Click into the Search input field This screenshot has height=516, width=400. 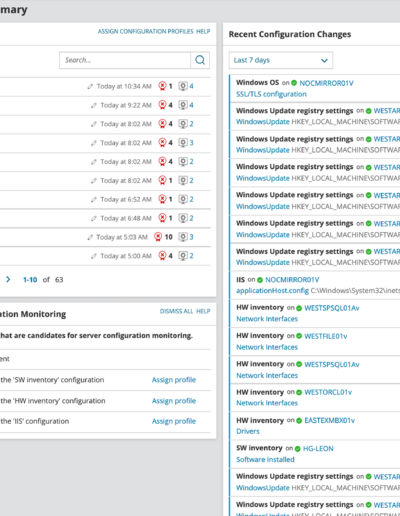click(x=125, y=60)
